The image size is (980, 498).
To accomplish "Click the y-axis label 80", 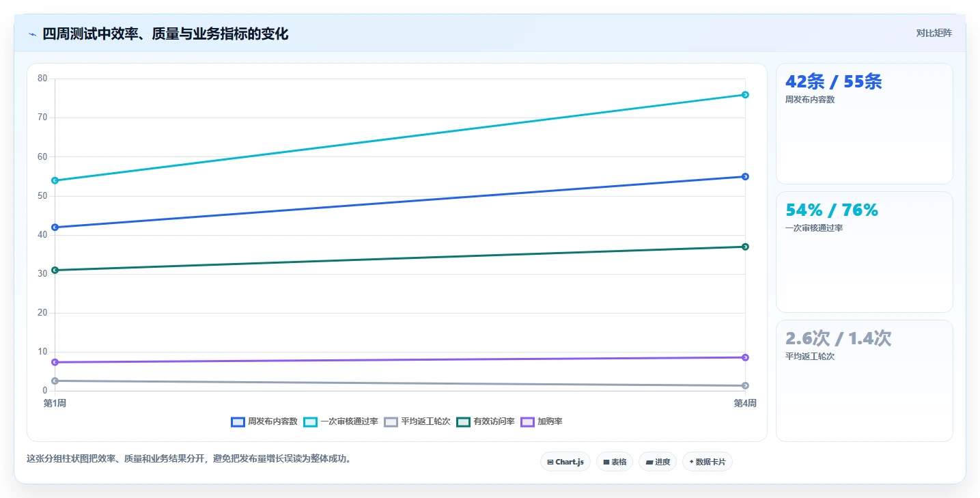I will [42, 79].
